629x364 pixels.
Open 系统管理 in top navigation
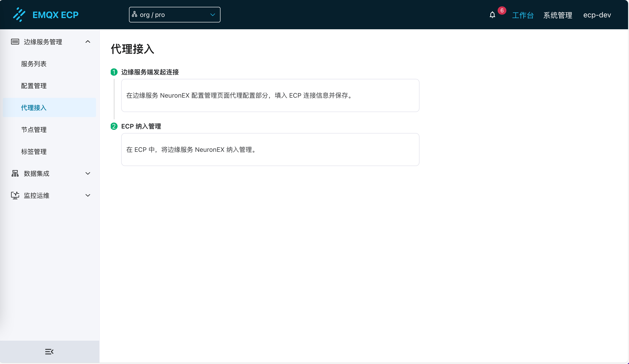point(558,15)
